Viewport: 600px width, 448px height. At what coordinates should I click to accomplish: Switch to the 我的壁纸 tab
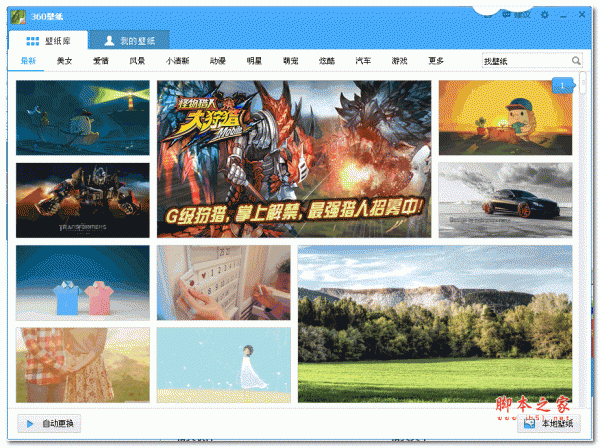pyautogui.click(x=129, y=41)
